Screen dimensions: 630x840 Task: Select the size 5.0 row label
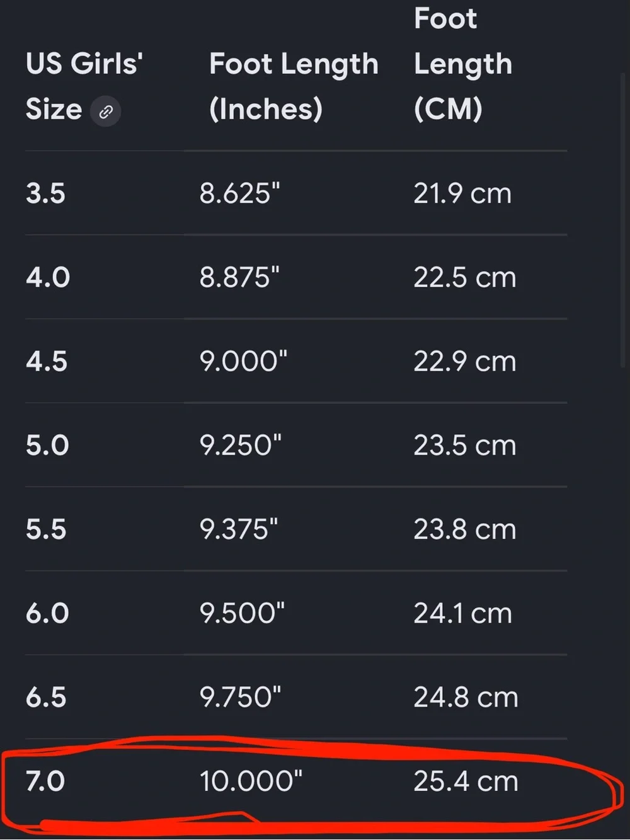47,446
